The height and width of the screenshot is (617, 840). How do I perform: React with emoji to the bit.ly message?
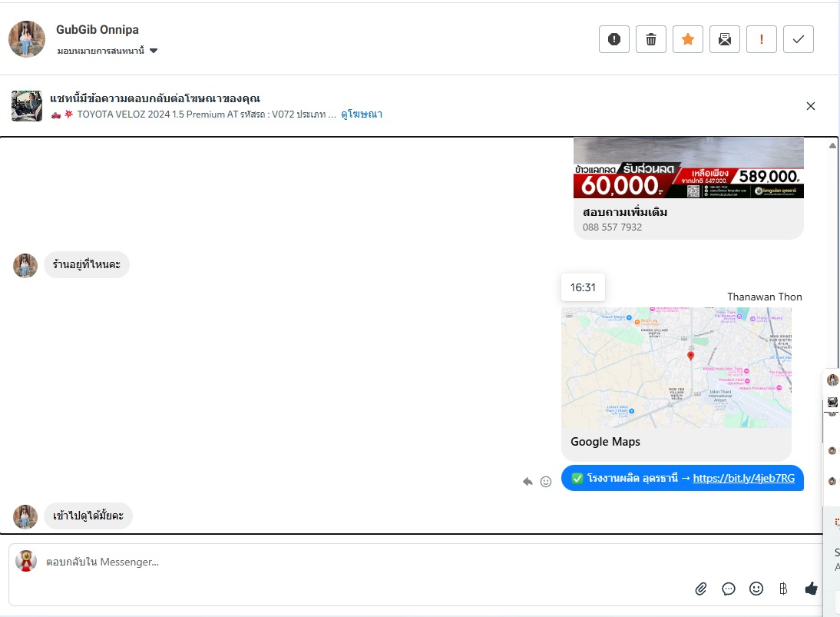546,481
